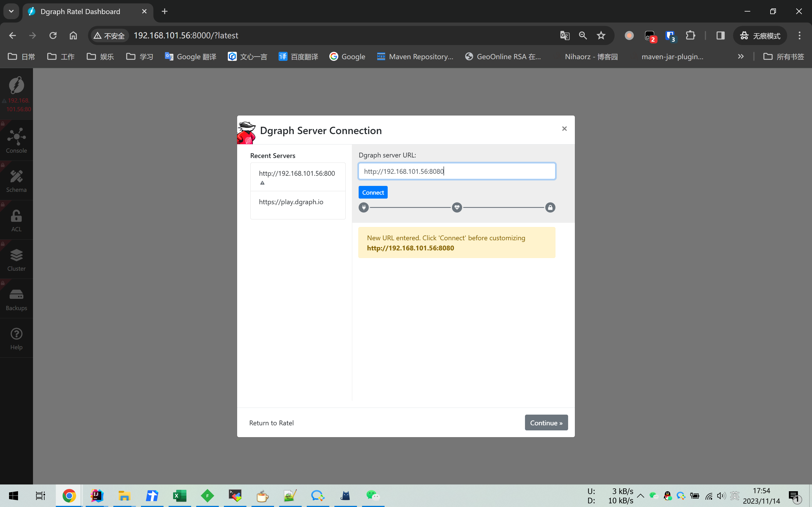Click the plug connection status icon
This screenshot has width=812, height=507.
[x=364, y=208]
